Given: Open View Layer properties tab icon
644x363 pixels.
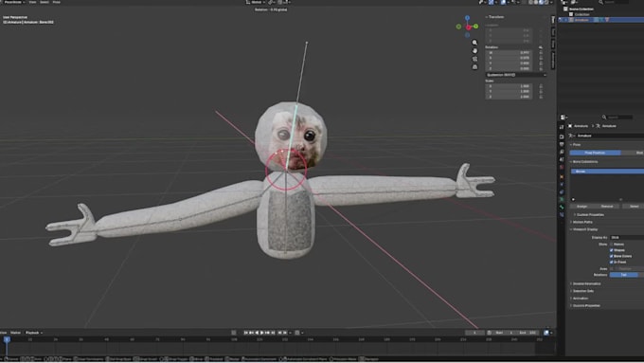Looking at the screenshot, I should click(562, 152).
